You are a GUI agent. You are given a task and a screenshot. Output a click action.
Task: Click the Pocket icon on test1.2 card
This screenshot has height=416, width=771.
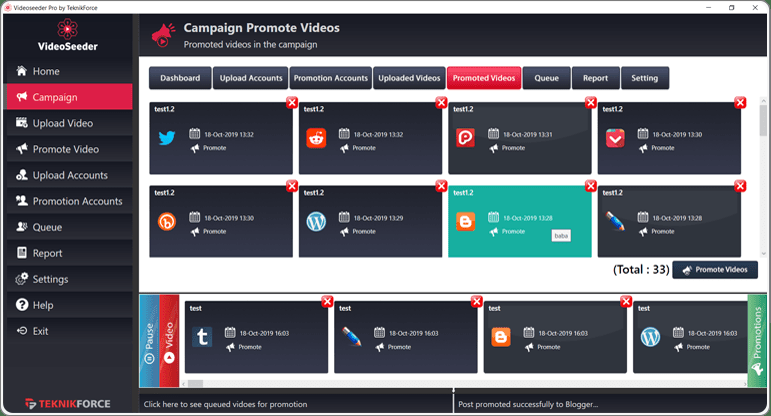pos(615,138)
